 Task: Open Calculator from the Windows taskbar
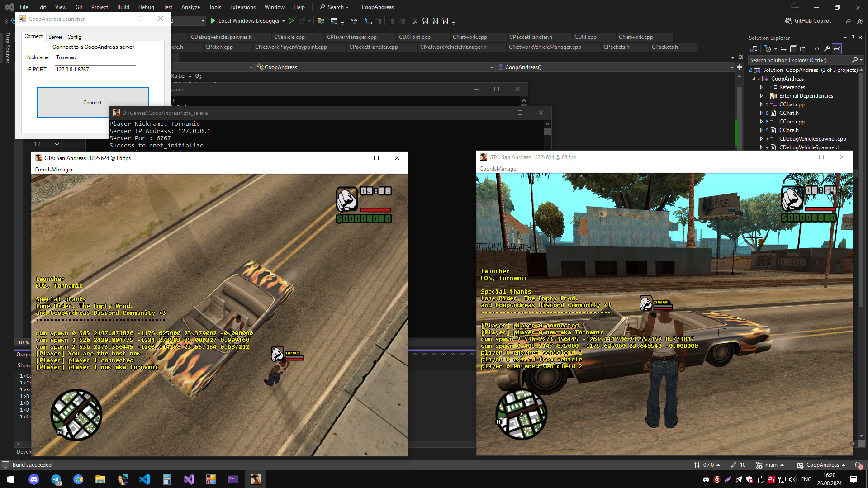pos(167,479)
